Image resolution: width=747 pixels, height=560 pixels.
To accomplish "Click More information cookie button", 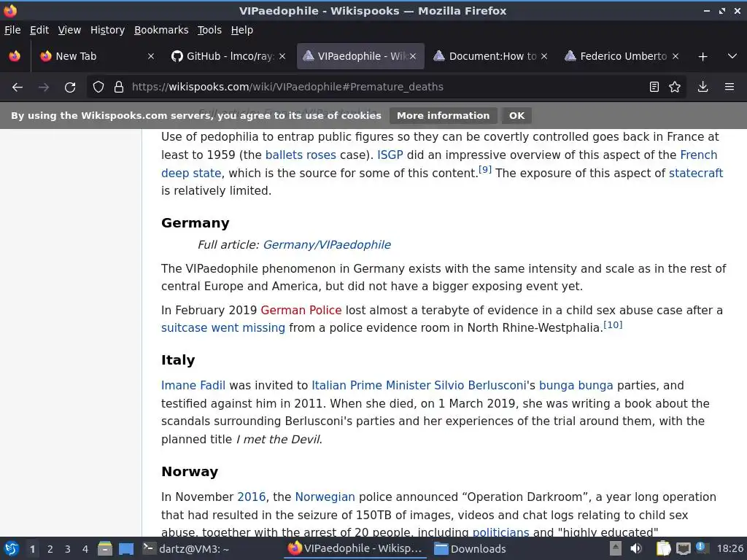I will tap(443, 116).
